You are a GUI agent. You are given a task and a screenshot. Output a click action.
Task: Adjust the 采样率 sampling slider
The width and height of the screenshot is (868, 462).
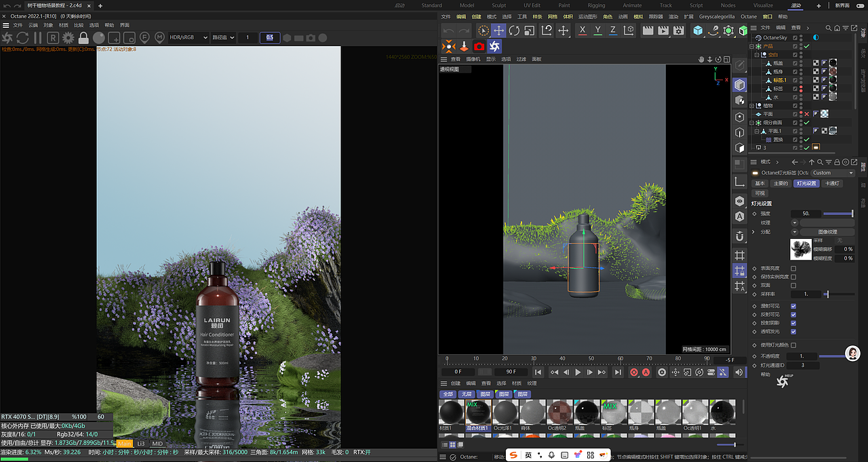point(840,294)
